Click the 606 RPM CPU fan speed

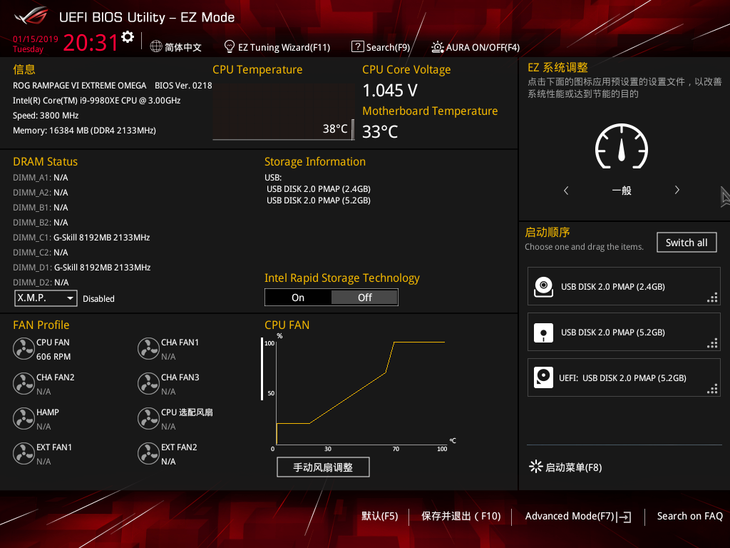(x=54, y=357)
